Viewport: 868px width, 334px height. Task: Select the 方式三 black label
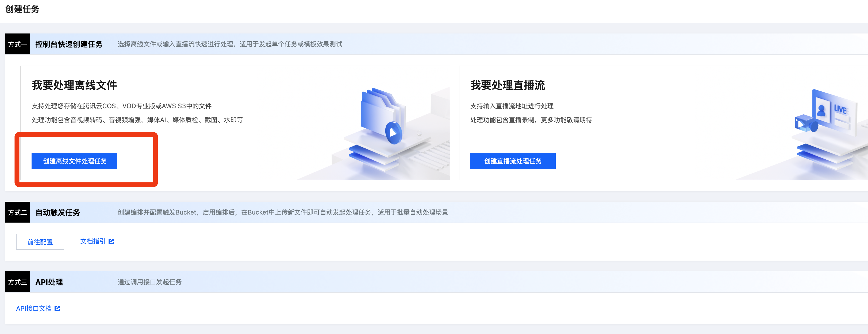(x=18, y=282)
